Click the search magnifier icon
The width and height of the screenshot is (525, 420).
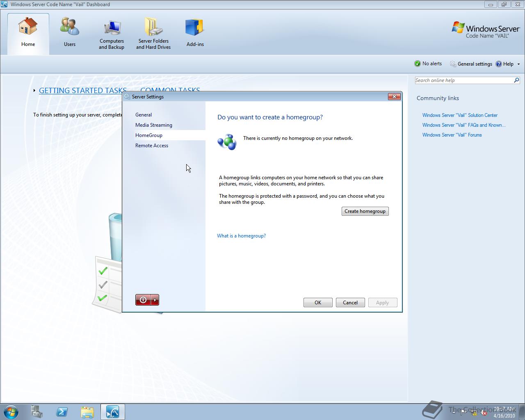(516, 80)
